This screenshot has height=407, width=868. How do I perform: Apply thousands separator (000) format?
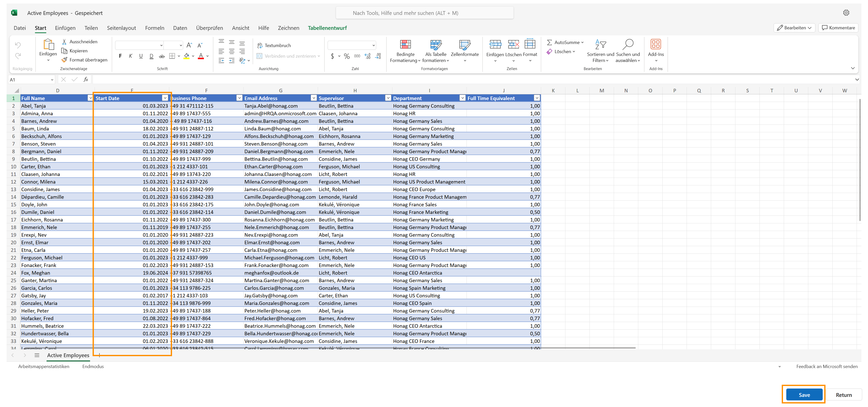click(357, 56)
